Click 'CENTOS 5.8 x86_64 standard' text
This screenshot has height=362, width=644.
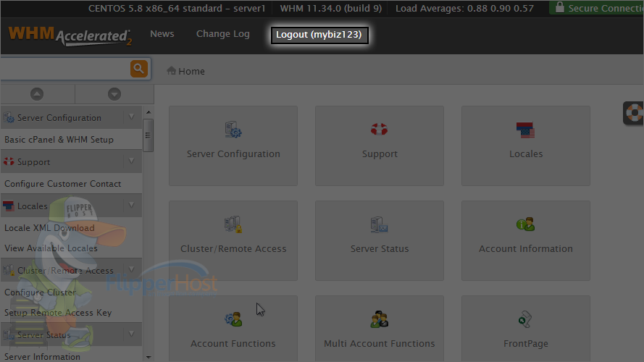[155, 8]
